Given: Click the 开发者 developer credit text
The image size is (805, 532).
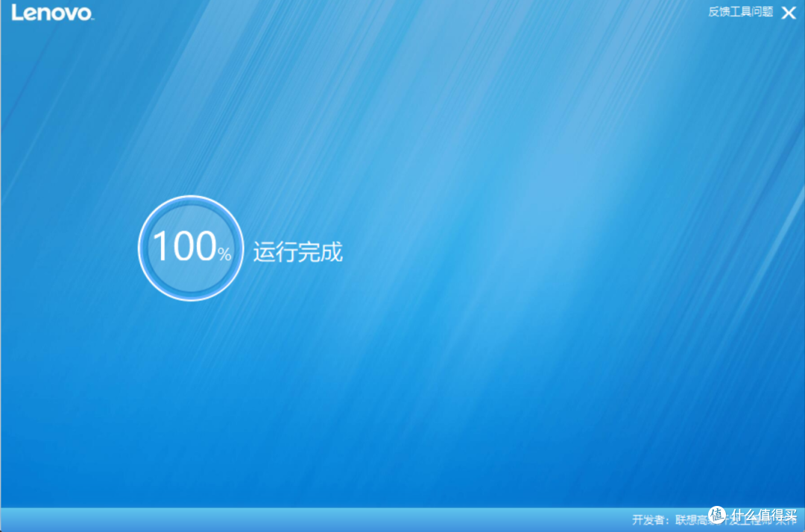Looking at the screenshot, I should coord(713,519).
